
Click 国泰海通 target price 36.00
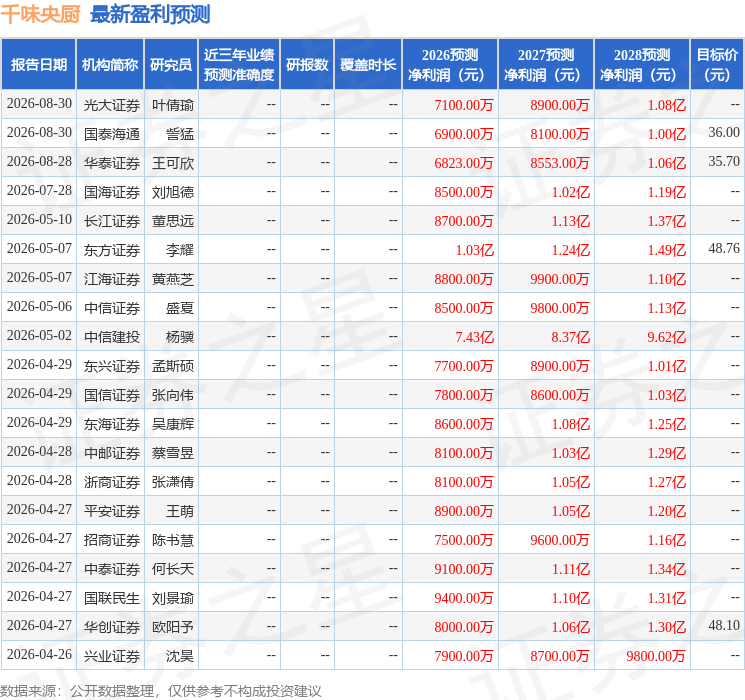tap(724, 133)
